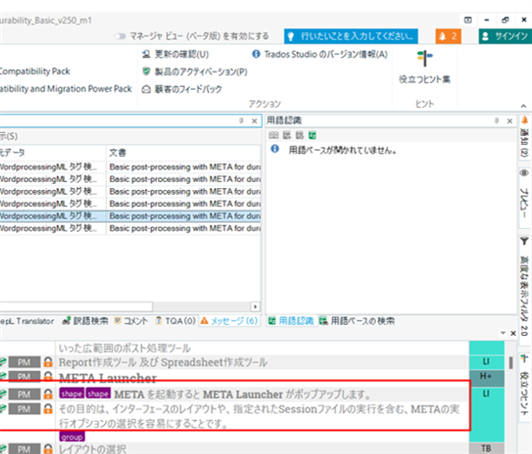Open 製品のアクティベーション(P) product activation

[195, 72]
